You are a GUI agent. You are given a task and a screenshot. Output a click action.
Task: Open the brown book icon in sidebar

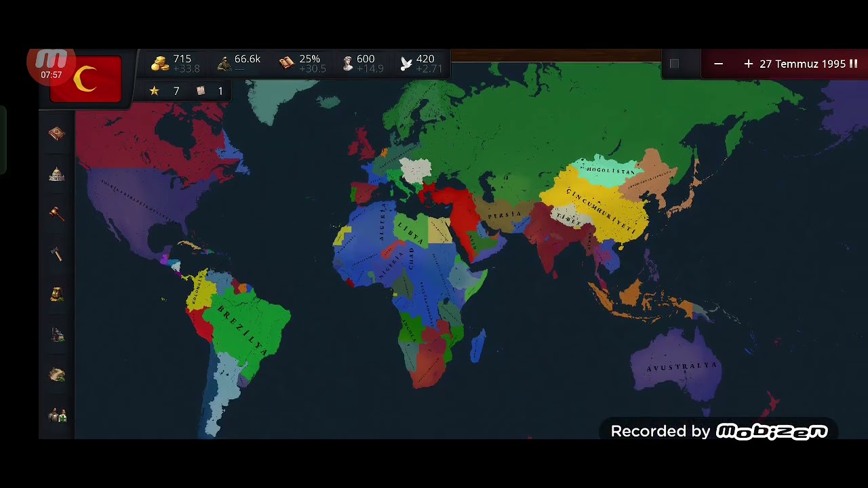57,134
